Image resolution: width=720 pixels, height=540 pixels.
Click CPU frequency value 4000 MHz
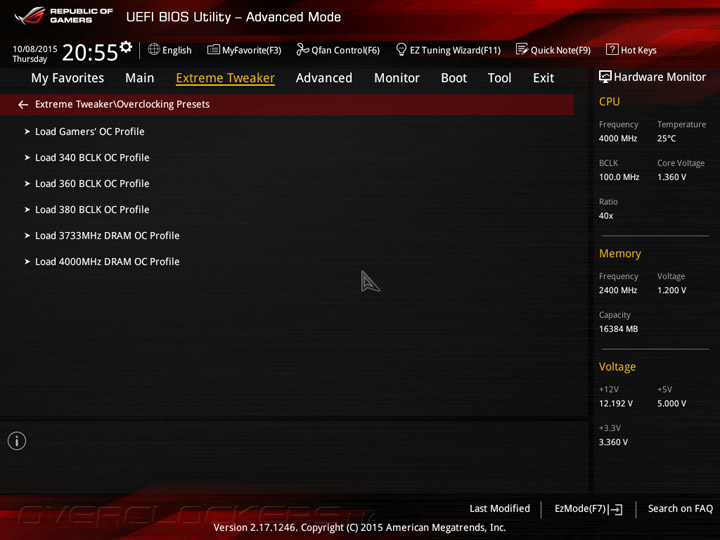click(618, 138)
